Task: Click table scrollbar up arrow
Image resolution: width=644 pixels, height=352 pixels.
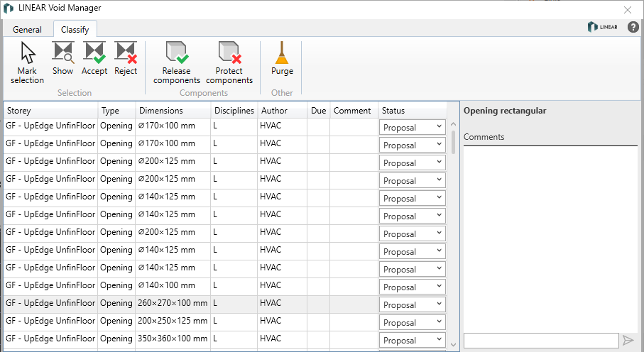Action: pos(454,124)
